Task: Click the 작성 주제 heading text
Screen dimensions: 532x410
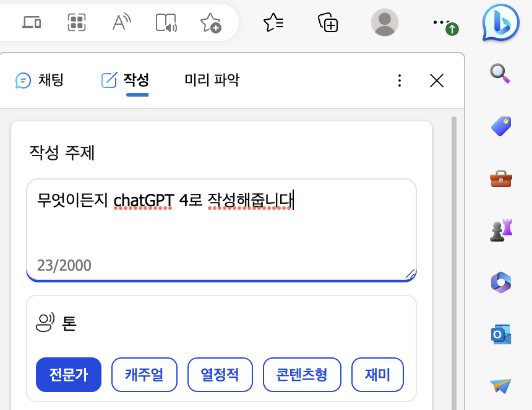Action: (x=62, y=152)
